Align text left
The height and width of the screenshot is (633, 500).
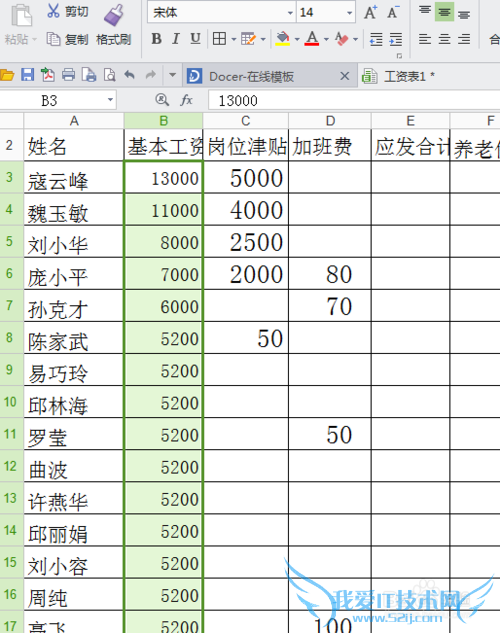coord(425,39)
